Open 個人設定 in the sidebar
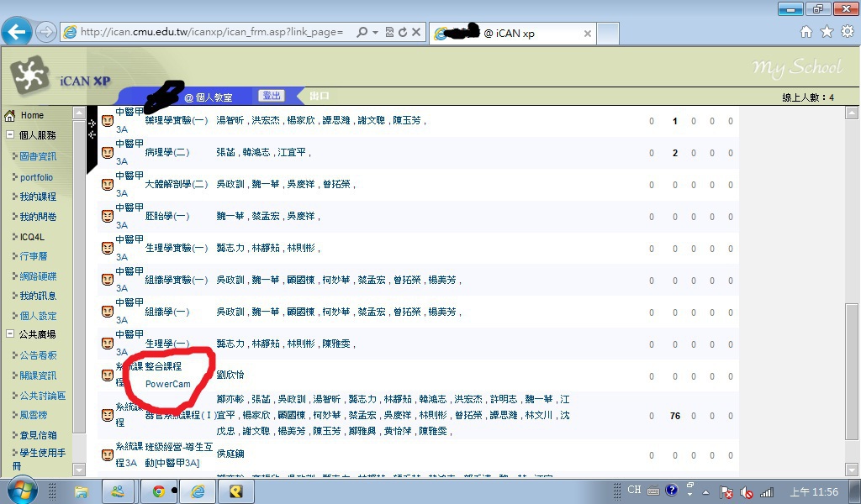Viewport: 861px width, 504px height. pos(38,316)
